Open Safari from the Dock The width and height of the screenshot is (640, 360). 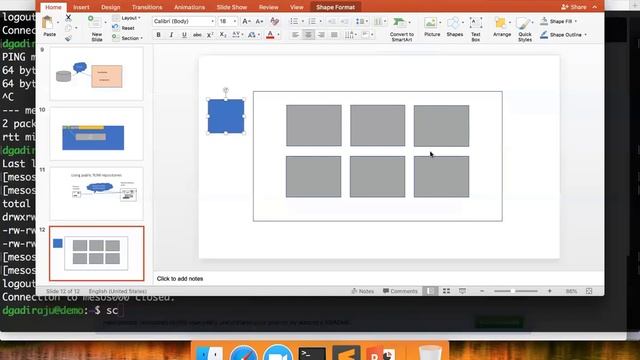point(244,353)
